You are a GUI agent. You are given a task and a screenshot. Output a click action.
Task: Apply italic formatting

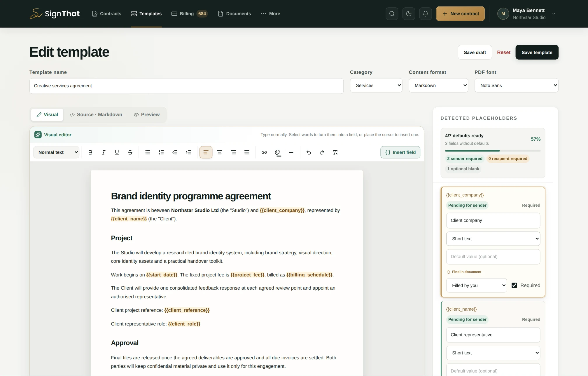pyautogui.click(x=103, y=152)
